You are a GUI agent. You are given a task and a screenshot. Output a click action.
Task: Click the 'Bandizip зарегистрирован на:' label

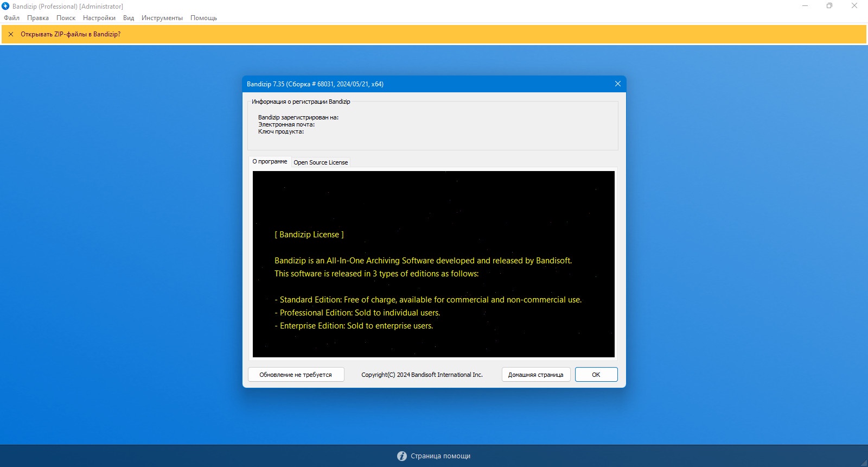[298, 117]
